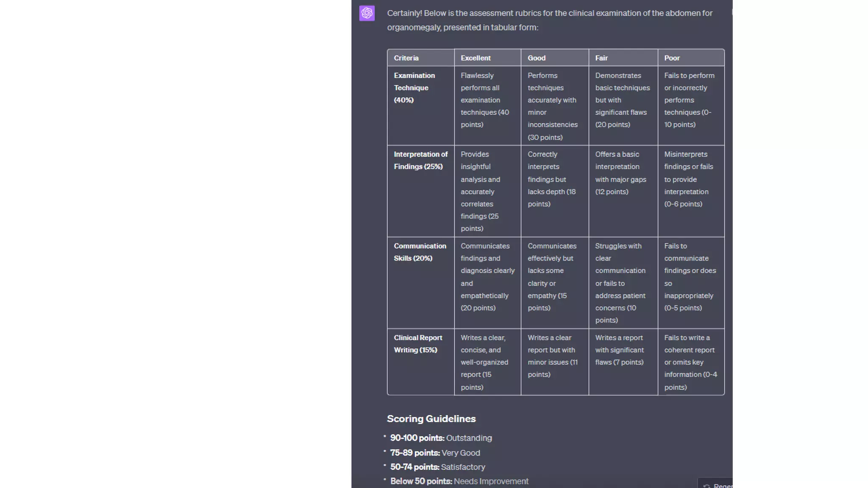868x488 pixels.
Task: Select the Fair column header
Action: coord(601,58)
